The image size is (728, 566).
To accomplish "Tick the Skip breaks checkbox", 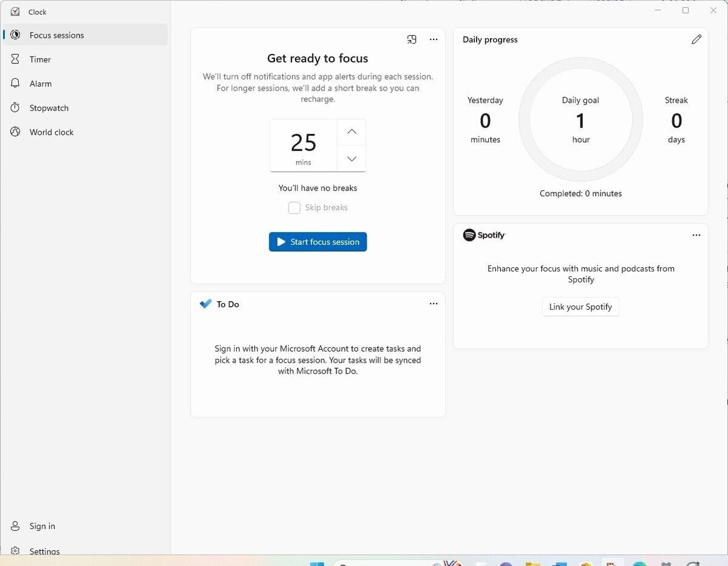I will pos(294,208).
